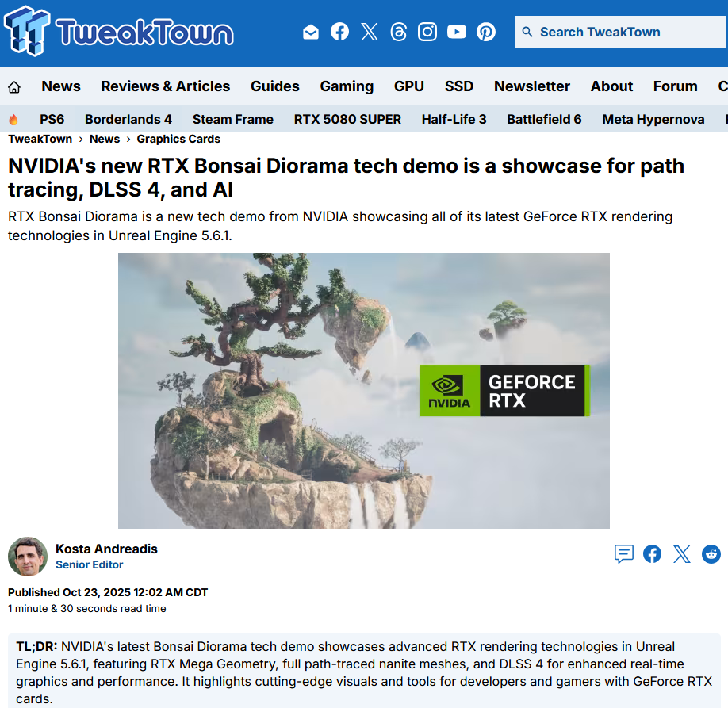Focus the Search TweakTown field

click(x=620, y=32)
